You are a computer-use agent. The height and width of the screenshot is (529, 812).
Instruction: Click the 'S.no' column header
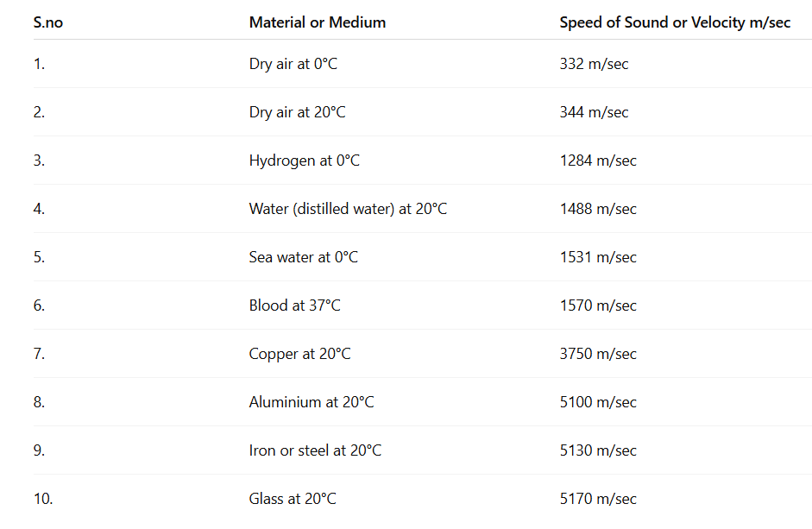pos(48,22)
